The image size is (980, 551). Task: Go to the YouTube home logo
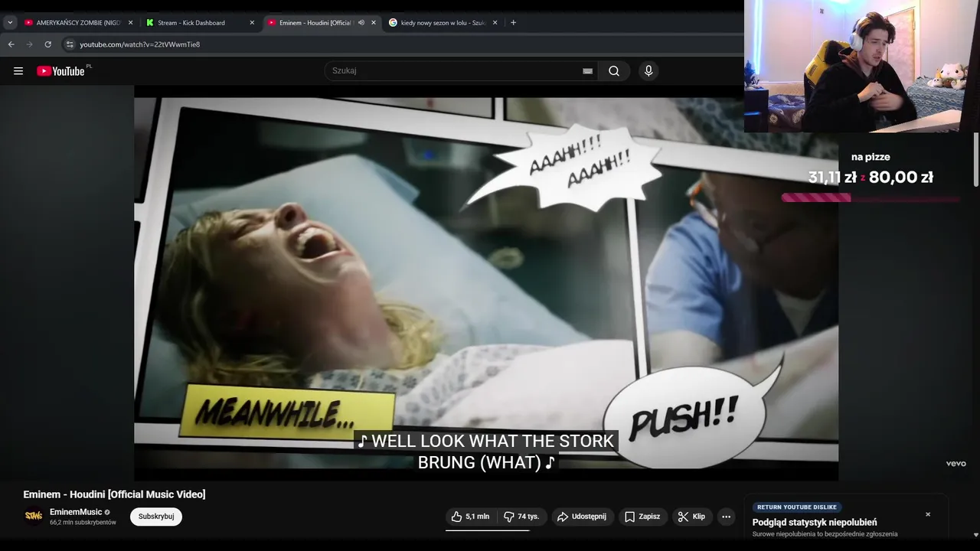60,71
